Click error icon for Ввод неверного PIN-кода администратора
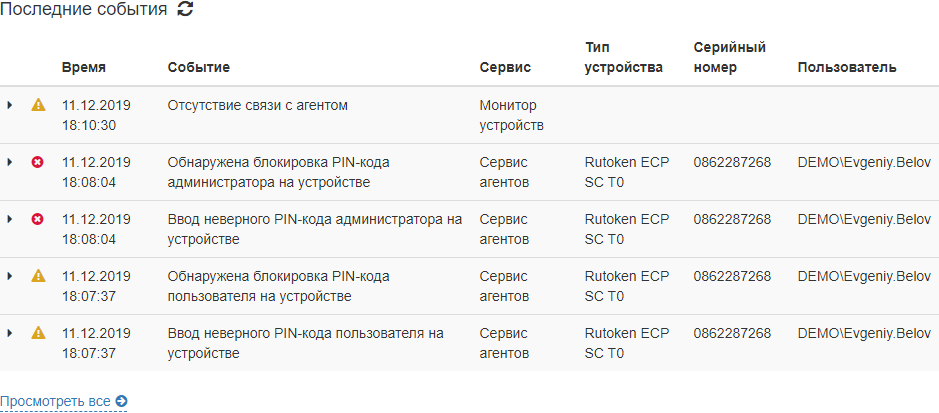Viewport: 939px width, 413px height. pos(38,219)
